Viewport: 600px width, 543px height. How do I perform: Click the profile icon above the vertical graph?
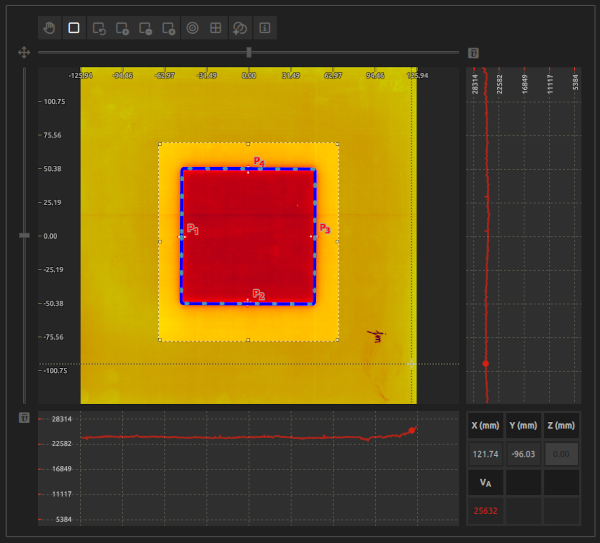coord(473,53)
